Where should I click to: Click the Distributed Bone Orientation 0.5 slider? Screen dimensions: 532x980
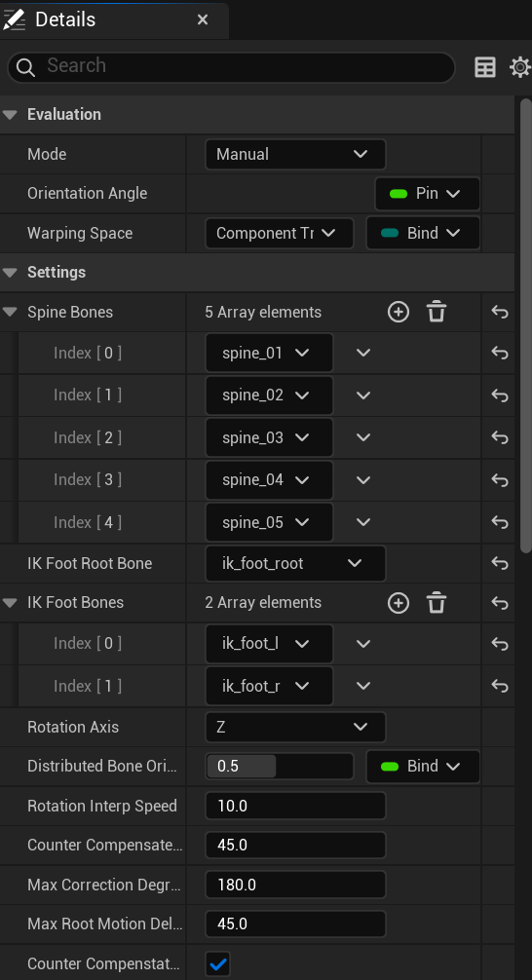(x=279, y=767)
